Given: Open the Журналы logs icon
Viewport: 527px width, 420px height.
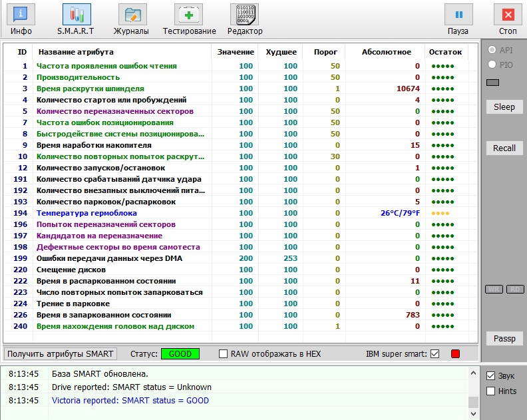Looking at the screenshot, I should point(132,15).
